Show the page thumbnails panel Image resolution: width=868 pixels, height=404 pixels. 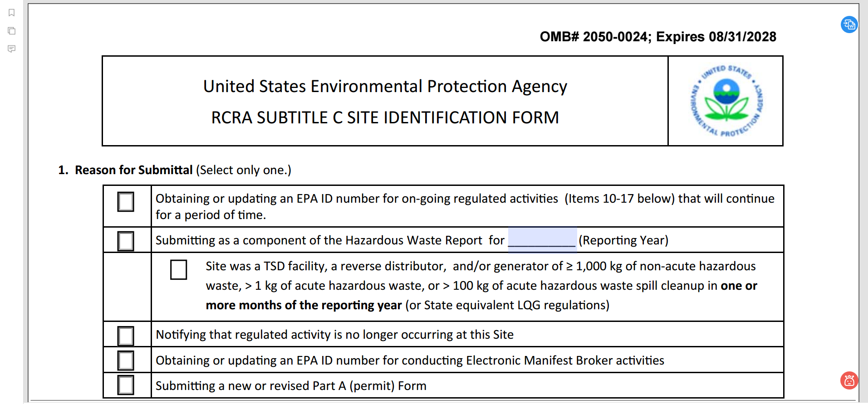(x=12, y=31)
